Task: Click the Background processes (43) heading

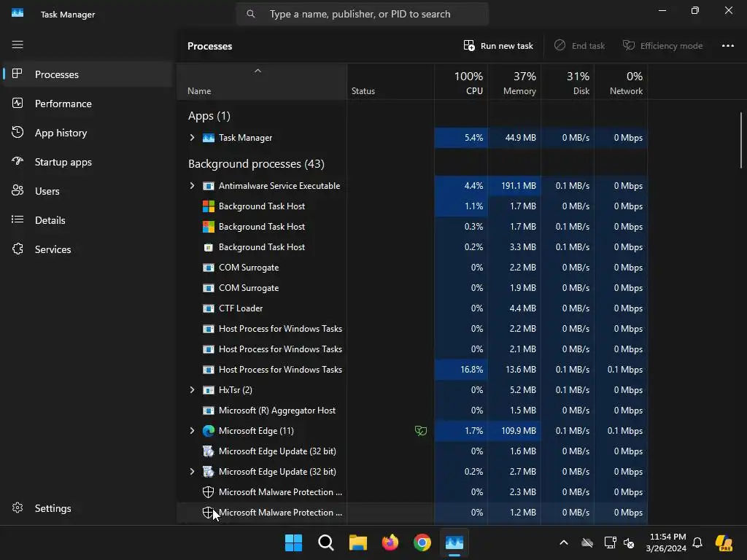Action: click(x=256, y=164)
